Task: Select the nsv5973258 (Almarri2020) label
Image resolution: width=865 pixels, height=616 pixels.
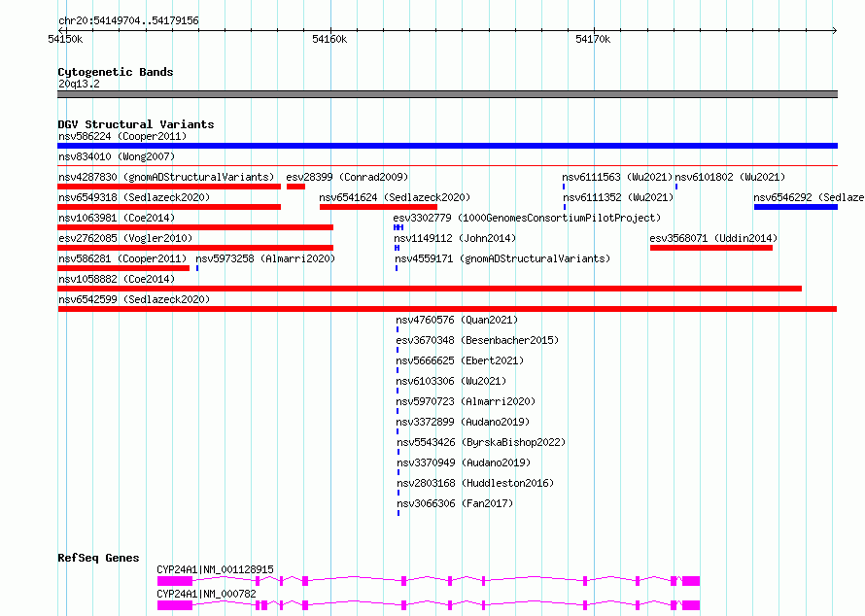Action: click(265, 258)
